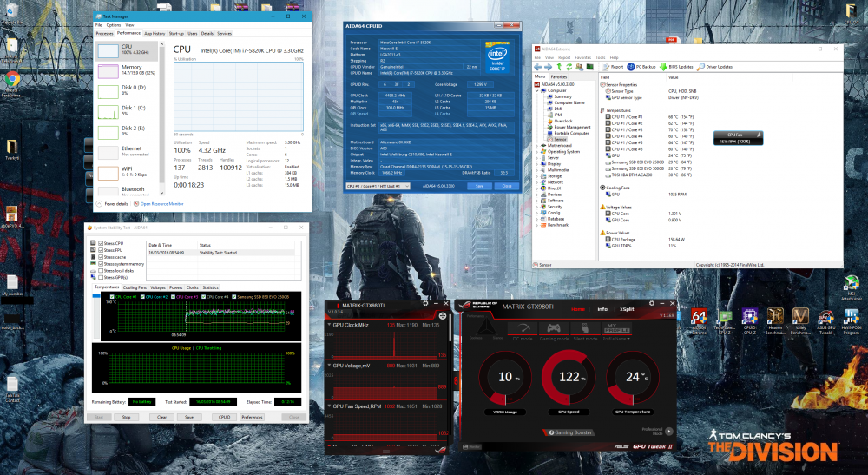Enable Stress GPU(s) checkbox
This screenshot has height=475, width=868.
[x=101, y=277]
